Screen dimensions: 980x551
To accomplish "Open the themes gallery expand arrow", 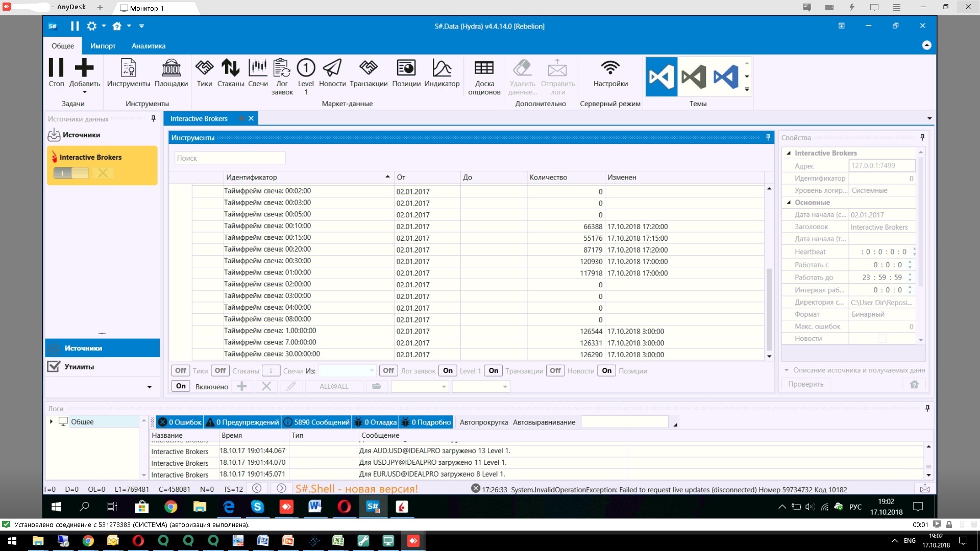I will [x=747, y=90].
